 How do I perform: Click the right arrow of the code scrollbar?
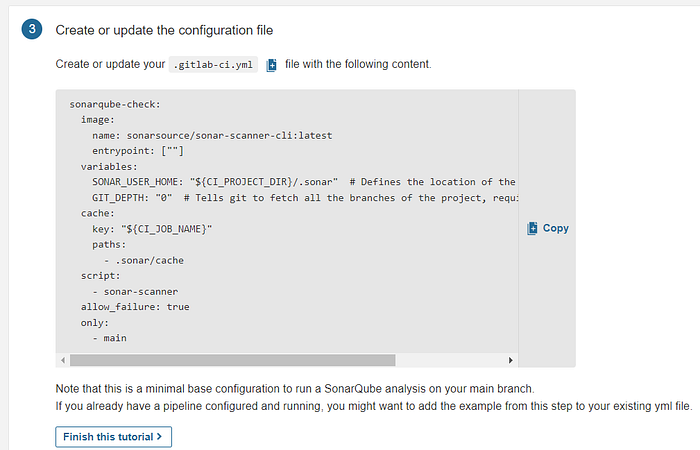(x=511, y=360)
